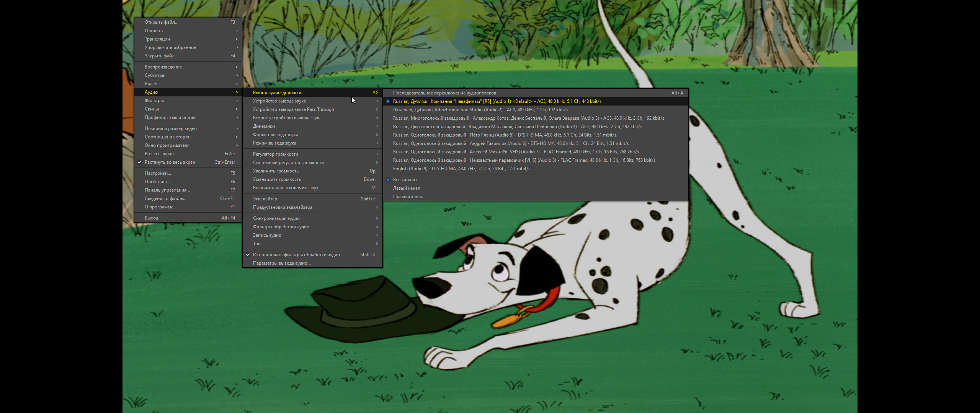
Task: Open 'Соотношение сторон' submenu
Action: [x=188, y=137]
